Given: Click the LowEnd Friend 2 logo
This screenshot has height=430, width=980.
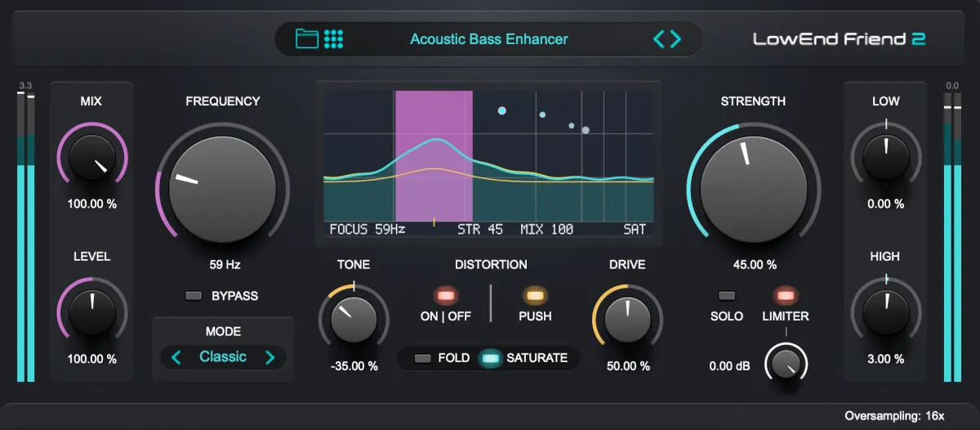Looking at the screenshot, I should (839, 38).
